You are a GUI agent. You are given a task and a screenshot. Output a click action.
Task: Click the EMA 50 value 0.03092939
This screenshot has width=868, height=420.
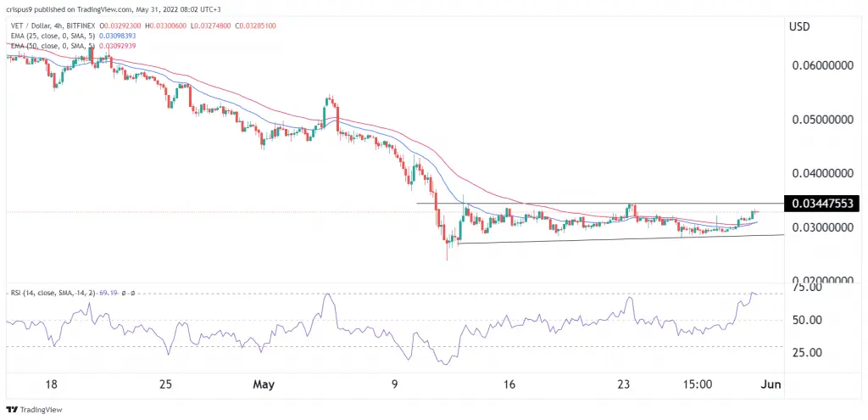click(115, 46)
